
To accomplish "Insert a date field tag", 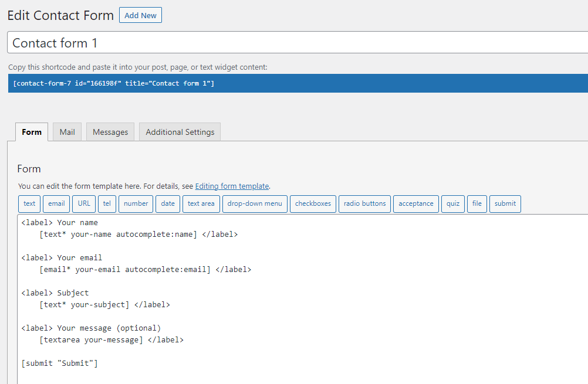I will (x=168, y=203).
